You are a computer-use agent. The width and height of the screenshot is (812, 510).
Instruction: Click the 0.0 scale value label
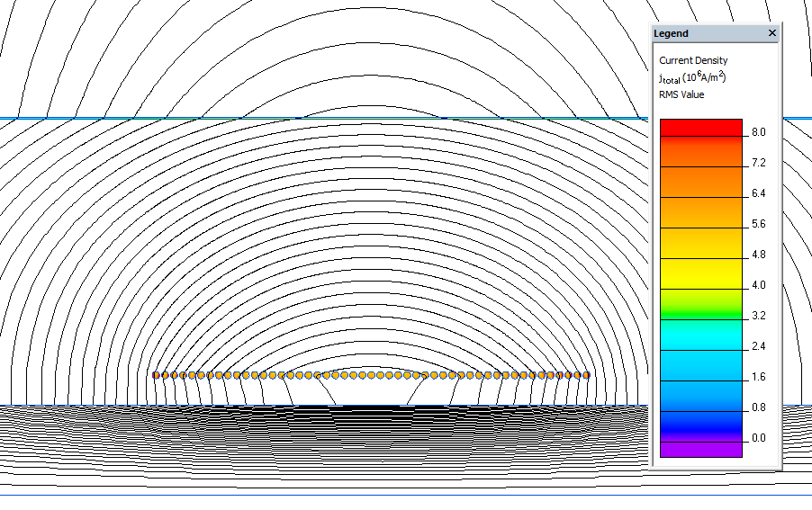758,438
